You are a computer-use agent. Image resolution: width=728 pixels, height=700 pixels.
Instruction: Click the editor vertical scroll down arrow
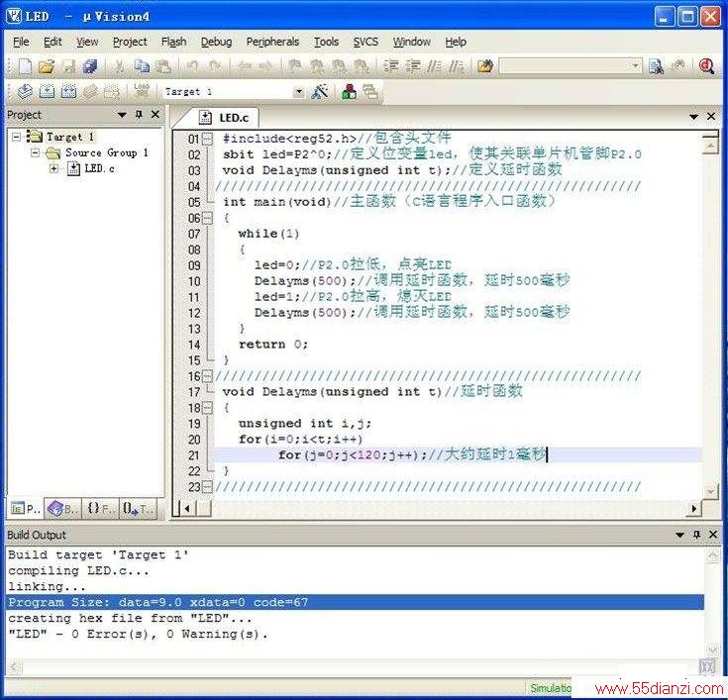[711, 491]
